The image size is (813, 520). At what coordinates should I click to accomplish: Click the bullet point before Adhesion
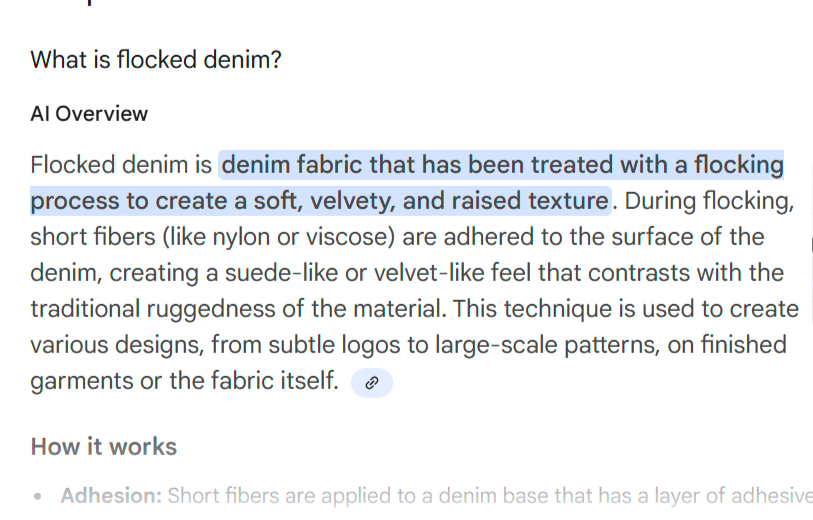[38, 497]
